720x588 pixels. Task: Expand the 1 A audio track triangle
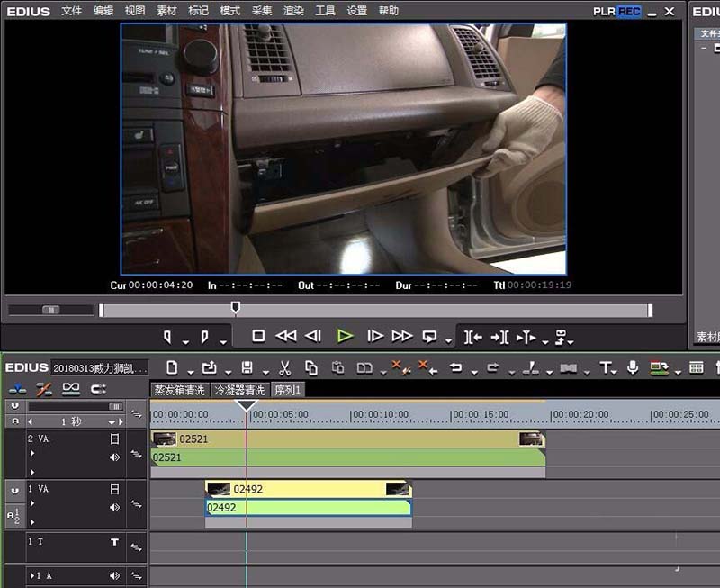pyautogui.click(x=33, y=575)
